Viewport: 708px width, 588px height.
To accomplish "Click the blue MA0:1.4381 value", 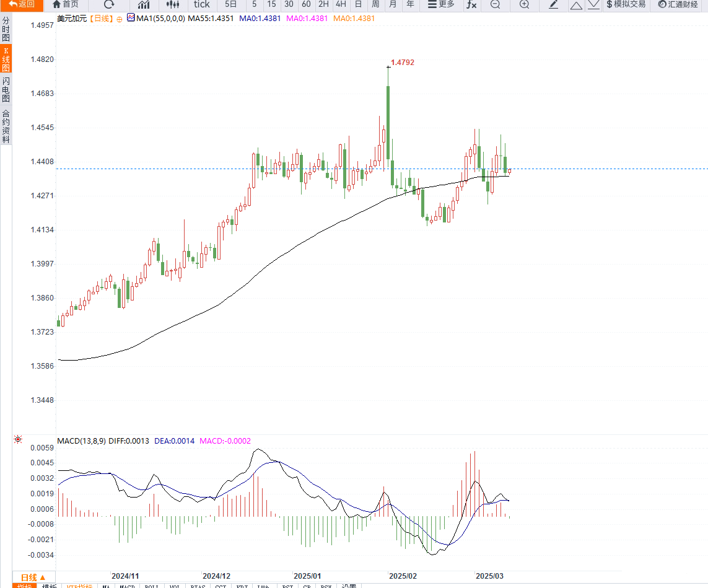I will point(260,19).
